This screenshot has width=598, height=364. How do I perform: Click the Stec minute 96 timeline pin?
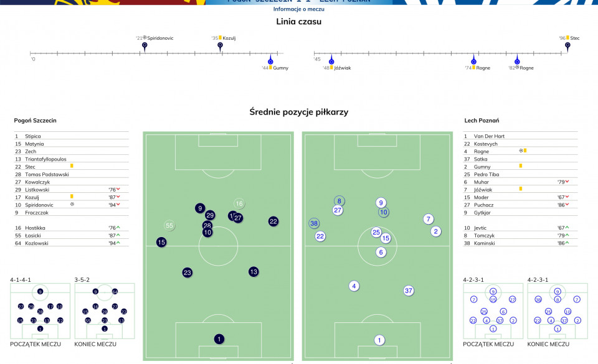coord(567,47)
